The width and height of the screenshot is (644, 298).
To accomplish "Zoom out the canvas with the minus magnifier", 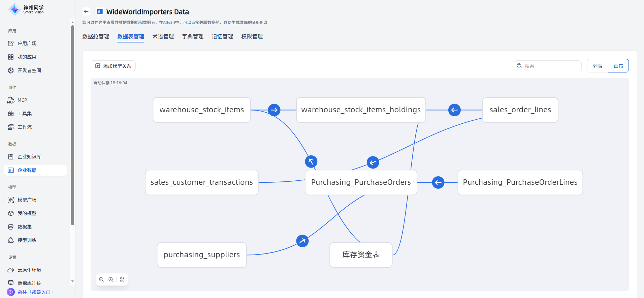I will point(101,279).
